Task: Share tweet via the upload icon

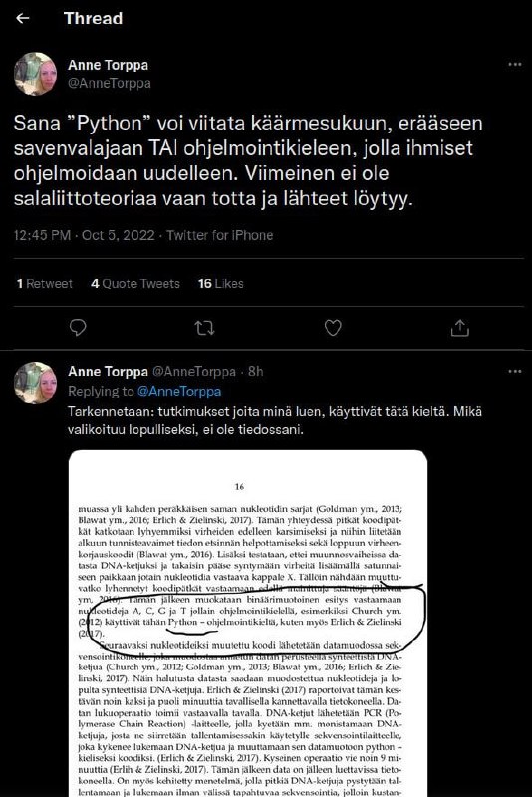Action: (x=460, y=328)
